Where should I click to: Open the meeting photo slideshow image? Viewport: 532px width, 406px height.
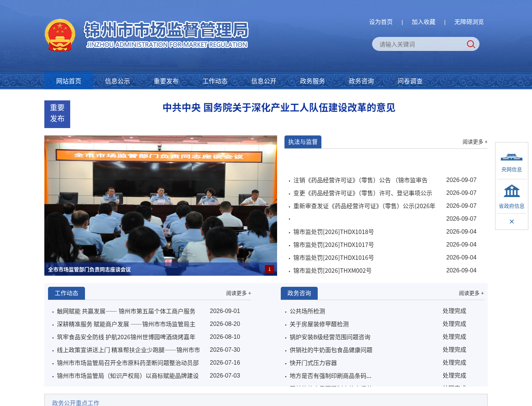(161, 206)
